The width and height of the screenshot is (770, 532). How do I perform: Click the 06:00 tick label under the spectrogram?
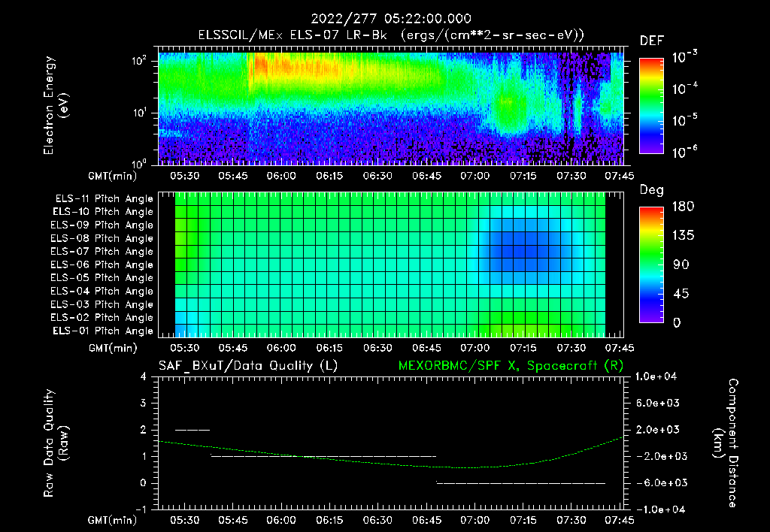tap(281, 176)
